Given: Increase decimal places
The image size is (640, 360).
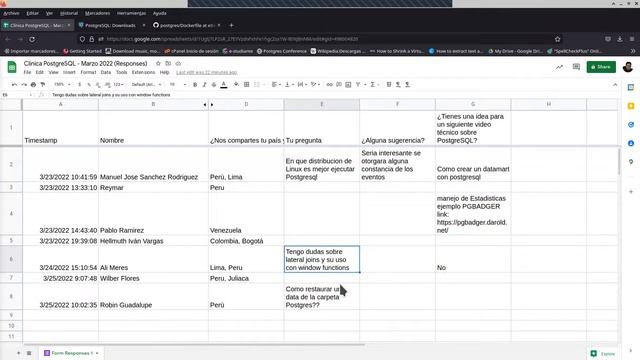Looking at the screenshot, I should click(107, 84).
